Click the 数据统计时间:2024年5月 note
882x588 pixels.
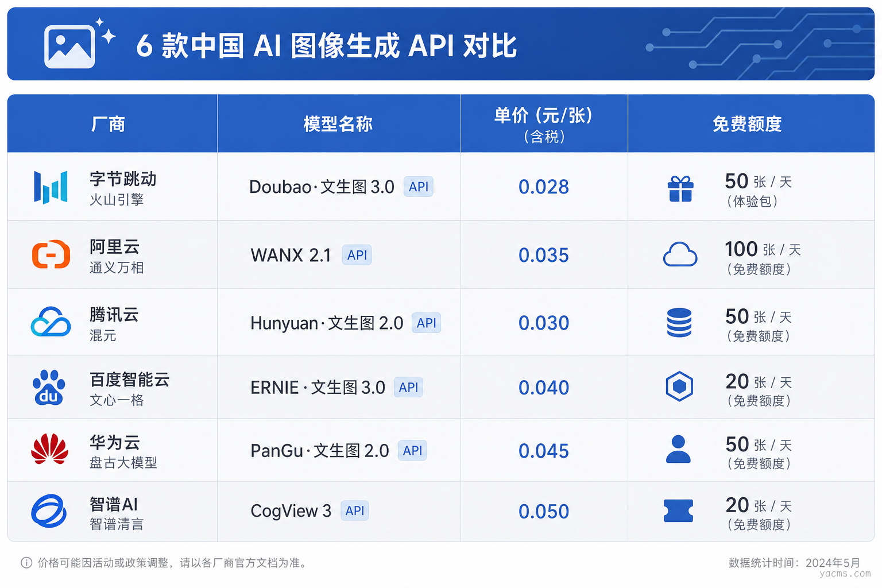795,563
